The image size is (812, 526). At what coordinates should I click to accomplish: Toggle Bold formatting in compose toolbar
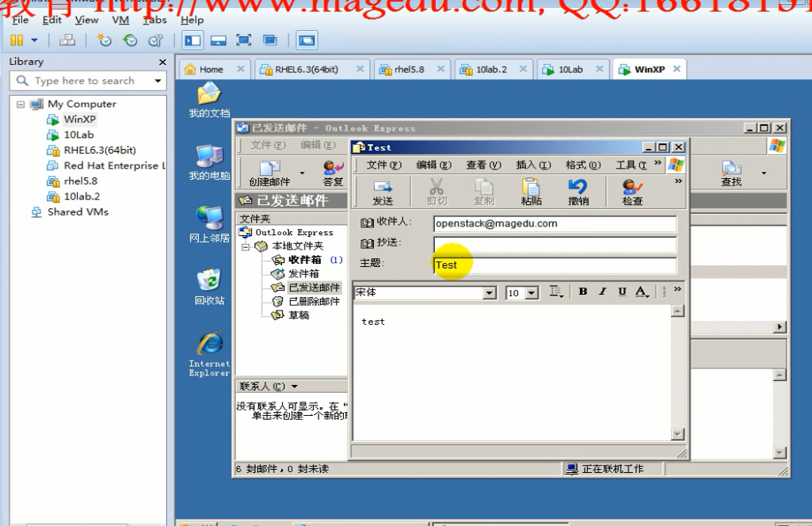point(582,292)
